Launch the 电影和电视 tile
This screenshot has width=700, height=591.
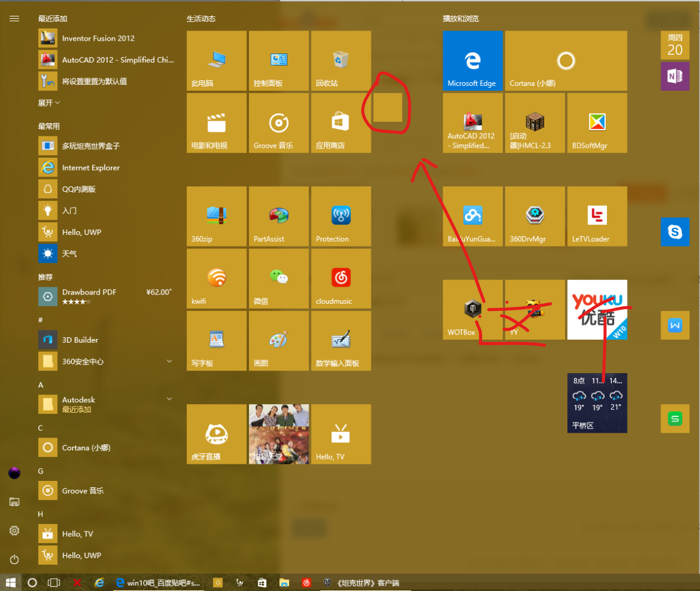(217, 123)
